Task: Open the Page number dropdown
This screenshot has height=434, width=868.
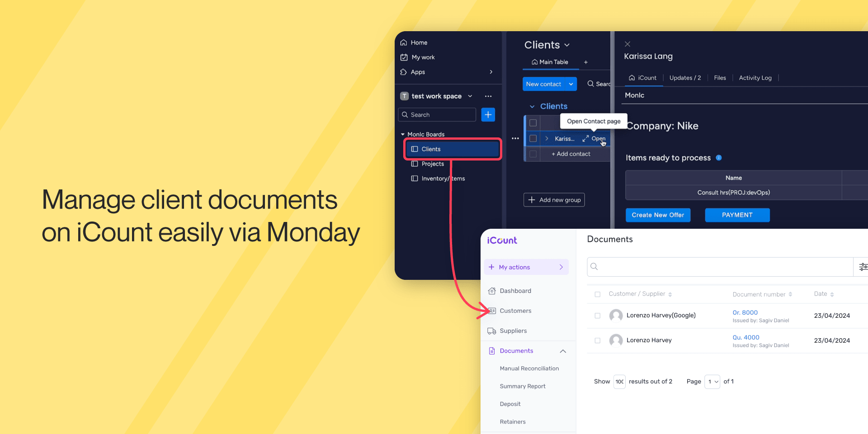Action: click(x=712, y=382)
